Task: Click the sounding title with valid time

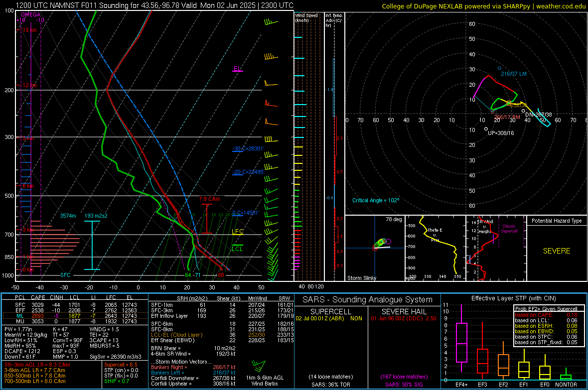Action: pos(154,5)
